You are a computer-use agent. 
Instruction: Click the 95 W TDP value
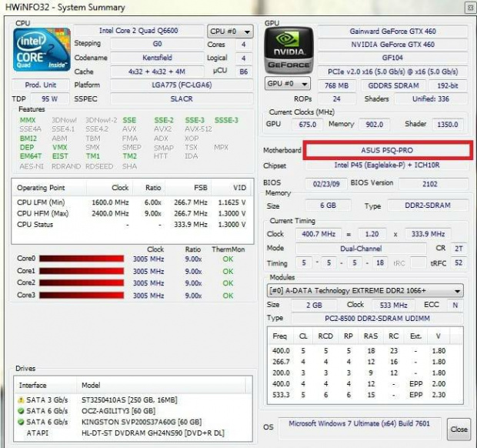point(49,99)
